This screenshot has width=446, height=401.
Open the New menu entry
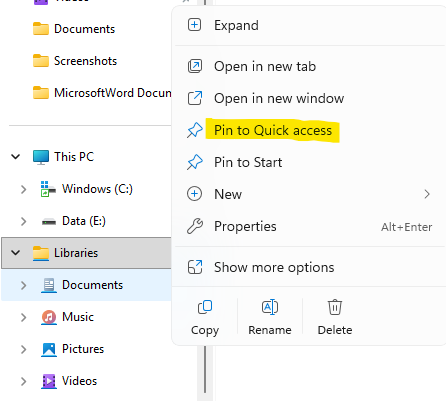pos(309,194)
